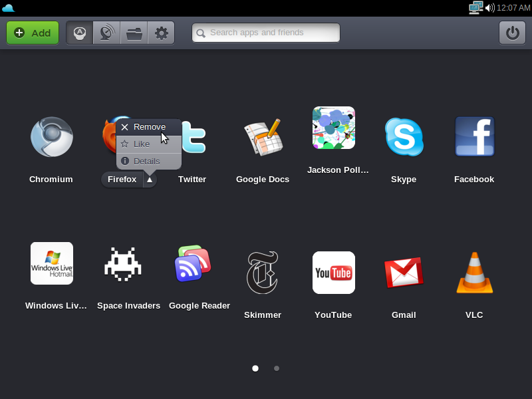The height and width of the screenshot is (399, 532).
Task: Click the power button in toolbar
Action: pos(512,33)
